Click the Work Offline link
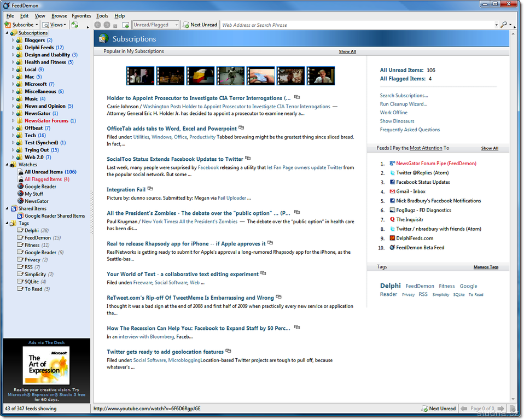Viewport: 524px width, 420px height. 393,113
